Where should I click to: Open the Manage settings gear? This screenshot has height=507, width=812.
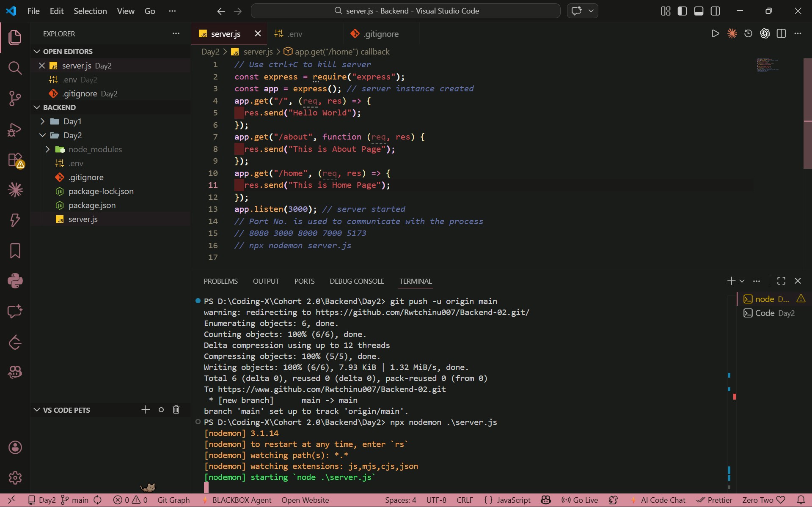(x=15, y=478)
